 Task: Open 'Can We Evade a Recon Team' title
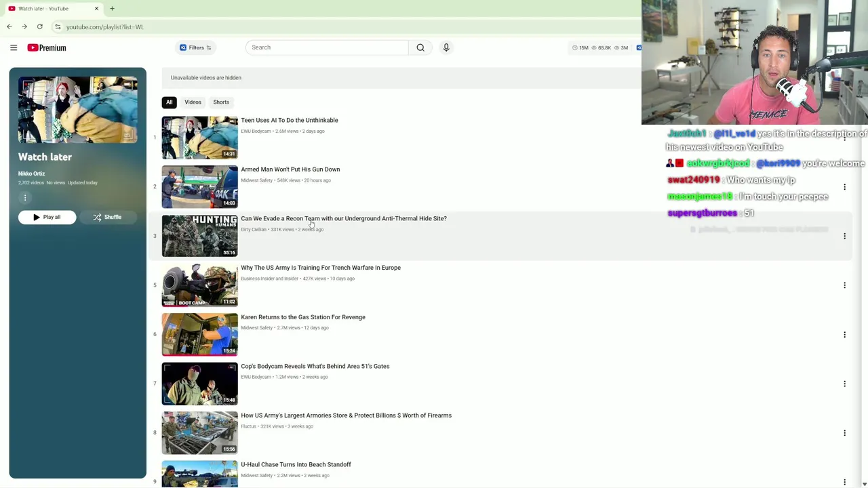coord(344,218)
